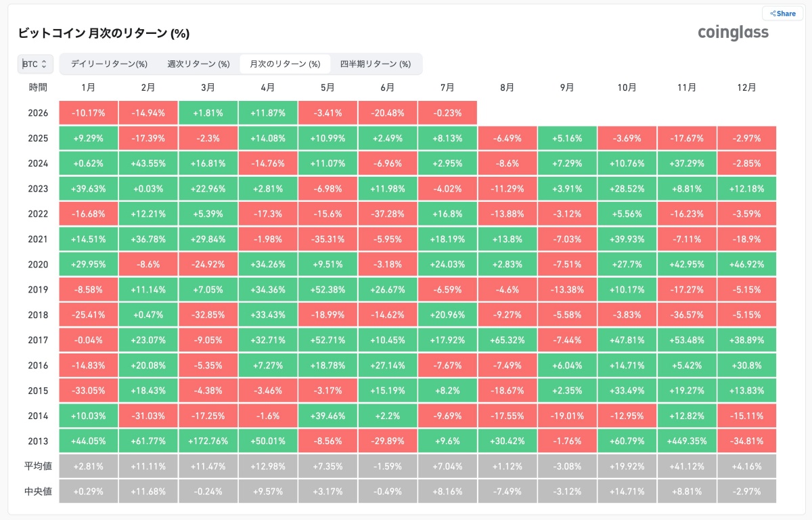Switch to デイリーリターン(%) tab
The height and width of the screenshot is (520, 812).
click(x=109, y=64)
